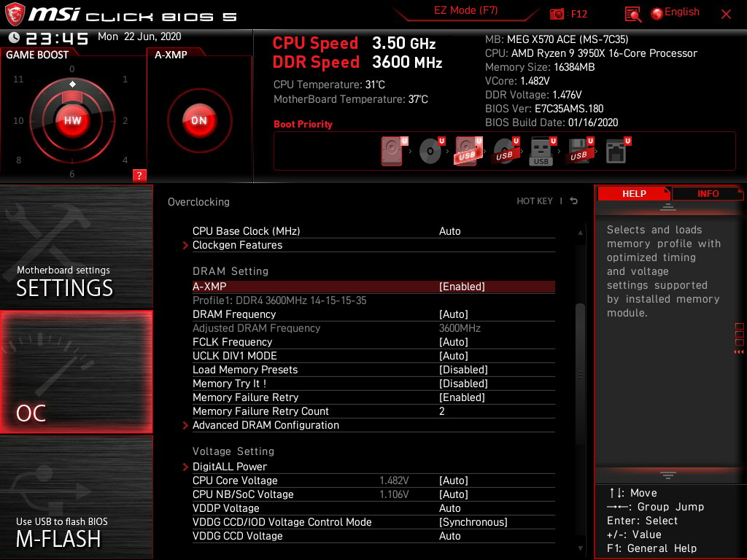
Task: Open the BIOS search magnifier icon
Action: pos(632,15)
